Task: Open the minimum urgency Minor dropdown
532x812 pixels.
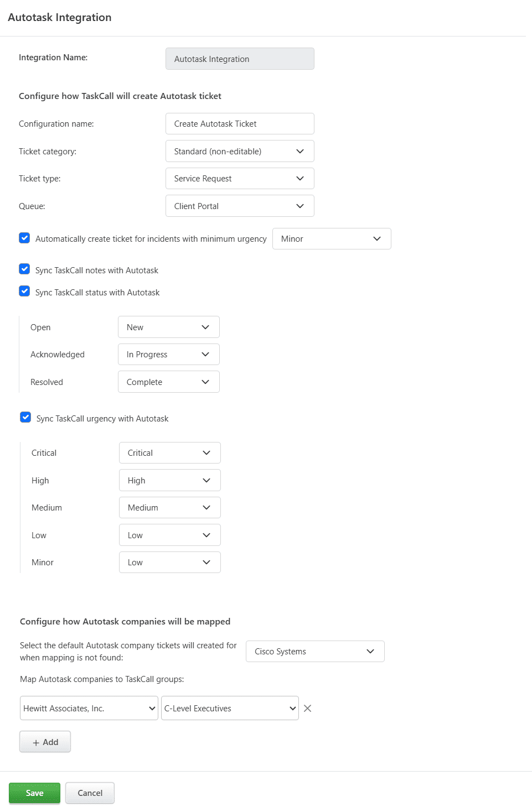Action: (332, 239)
